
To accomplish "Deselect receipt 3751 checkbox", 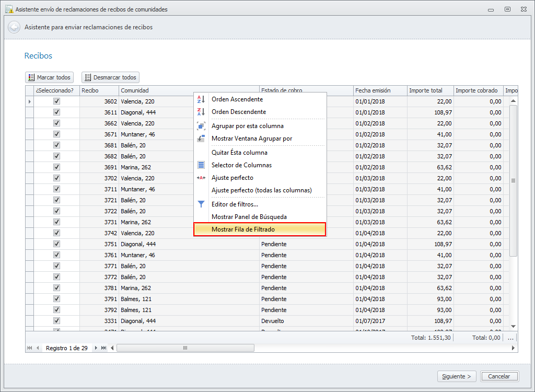I will 56,244.
